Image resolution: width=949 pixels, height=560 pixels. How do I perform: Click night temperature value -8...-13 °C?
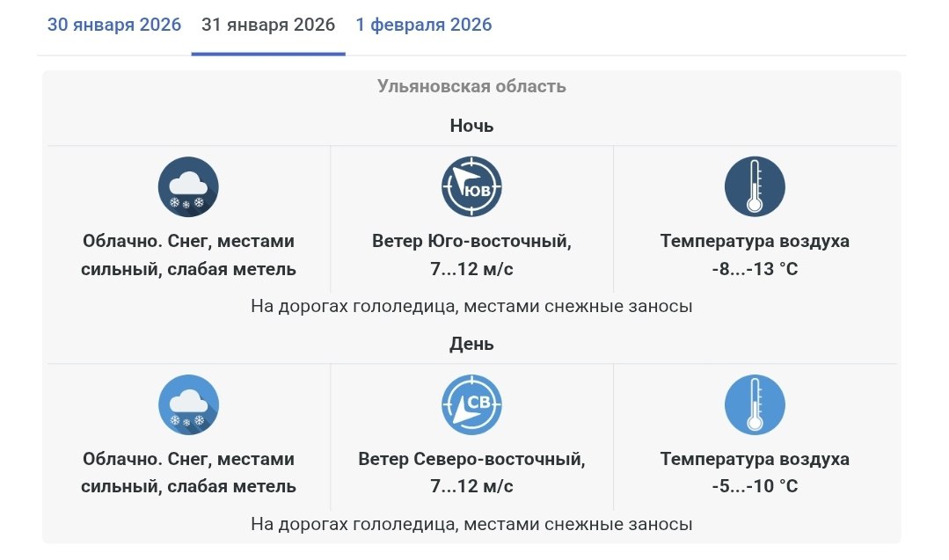pyautogui.click(x=755, y=268)
